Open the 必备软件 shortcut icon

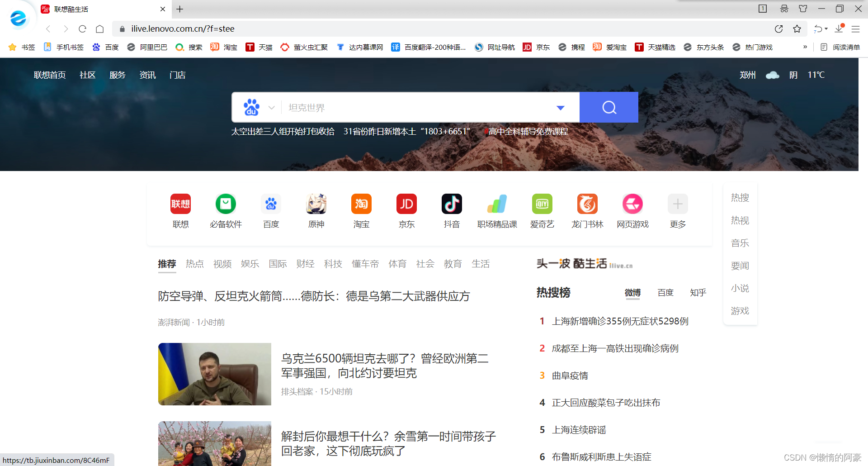coord(226,204)
